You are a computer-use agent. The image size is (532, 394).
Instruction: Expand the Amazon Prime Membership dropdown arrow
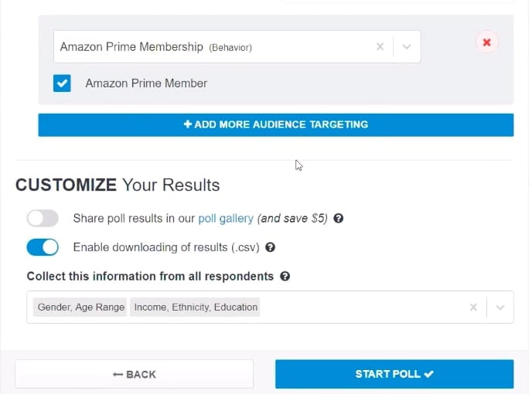(x=407, y=46)
